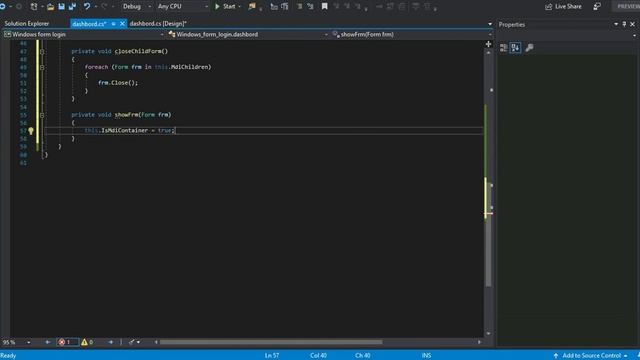Click the Save All toolbar icon

pyautogui.click(x=73, y=7)
